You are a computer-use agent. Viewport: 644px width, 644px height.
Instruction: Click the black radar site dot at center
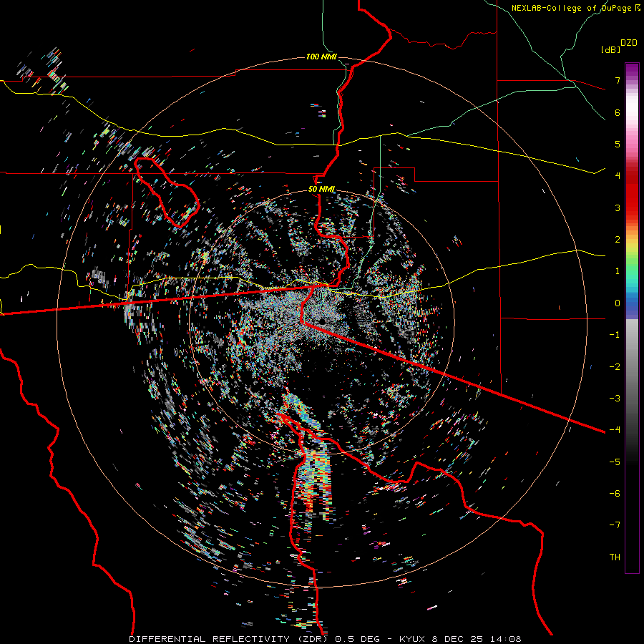coord(321,321)
